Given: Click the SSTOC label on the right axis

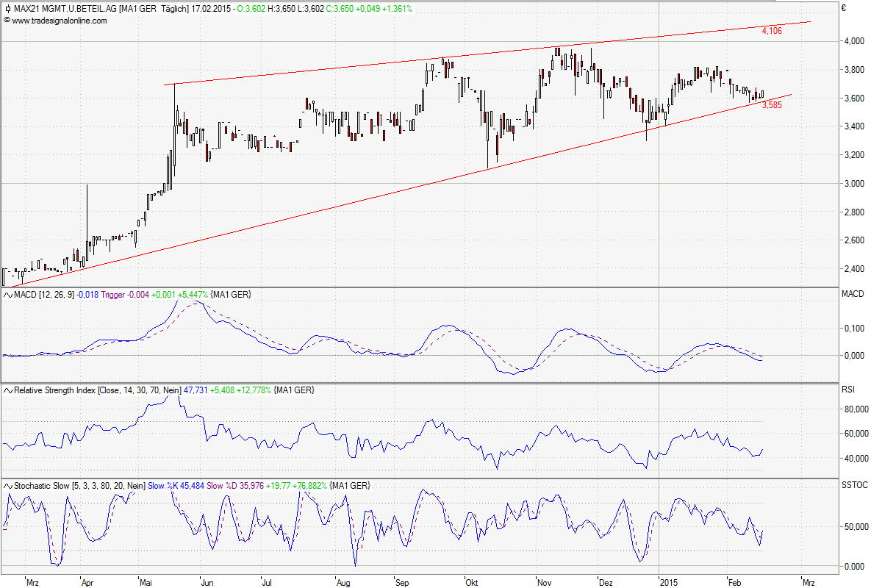Looking at the screenshot, I should (853, 486).
